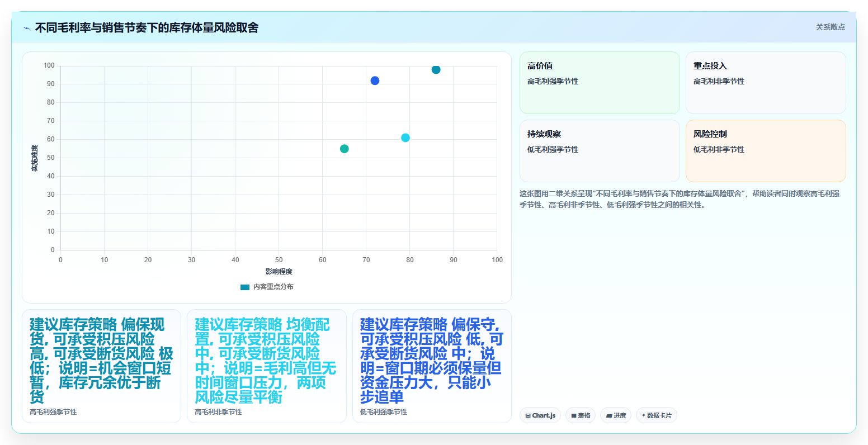
Task: Open the 风险控制 quadrant card
Action: click(x=766, y=151)
